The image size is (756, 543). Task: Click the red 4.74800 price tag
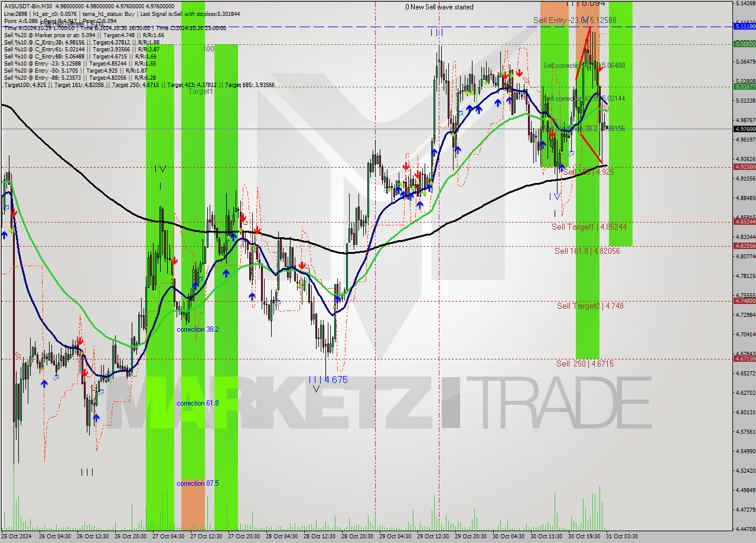point(745,301)
